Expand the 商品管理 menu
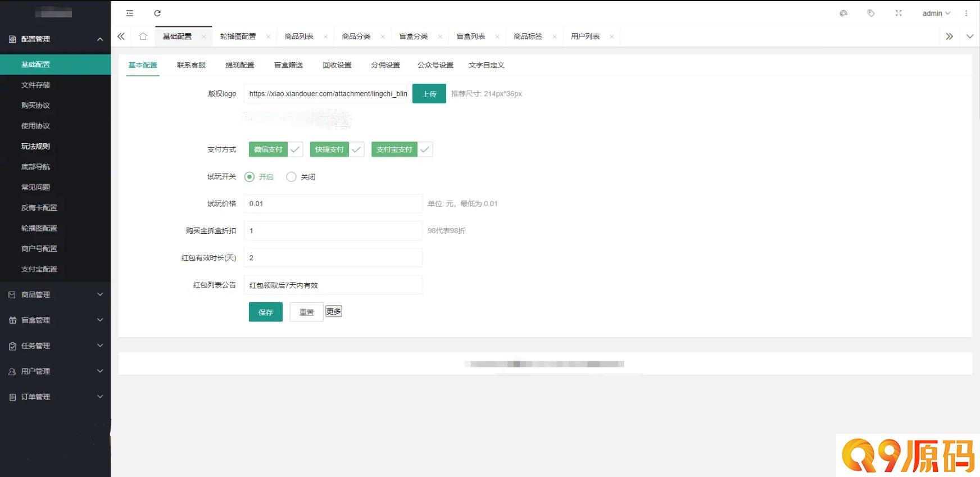This screenshot has width=980, height=477. click(55, 294)
